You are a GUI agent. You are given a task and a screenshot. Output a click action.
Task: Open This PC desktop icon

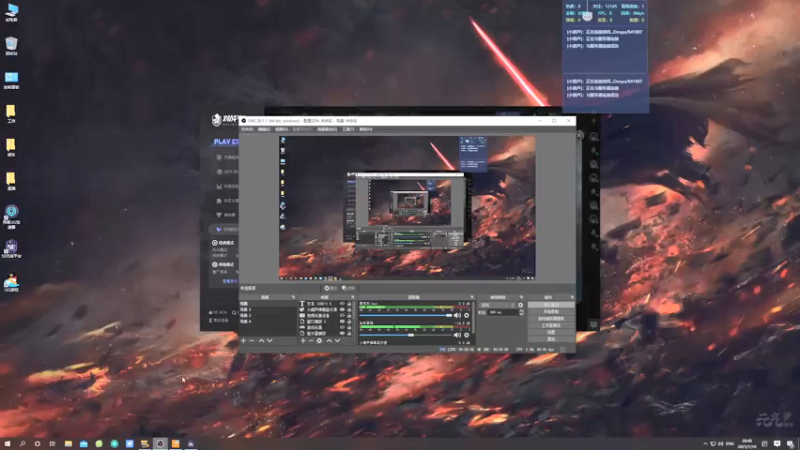[x=11, y=13]
